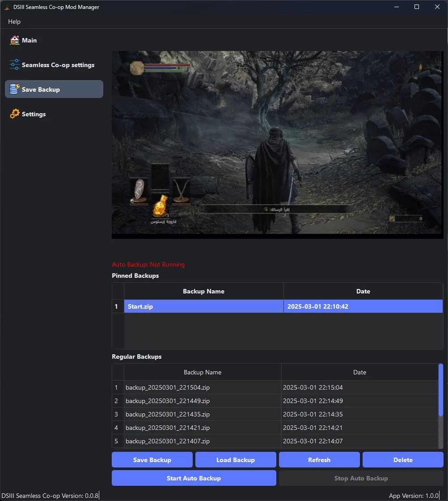Click 'Auto Backup: Not Running' status text
The height and width of the screenshot is (501, 448).
click(148, 264)
